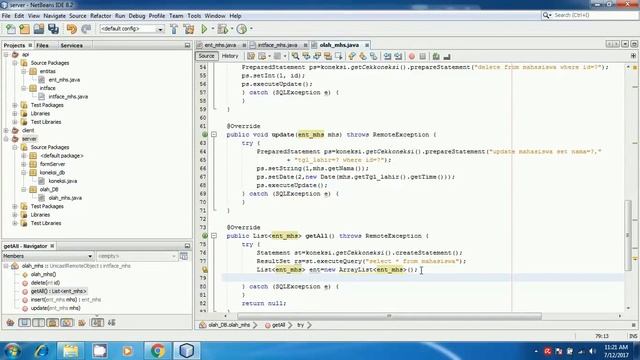Expand the formServer package node
This screenshot has height=360, width=640.
[24, 164]
